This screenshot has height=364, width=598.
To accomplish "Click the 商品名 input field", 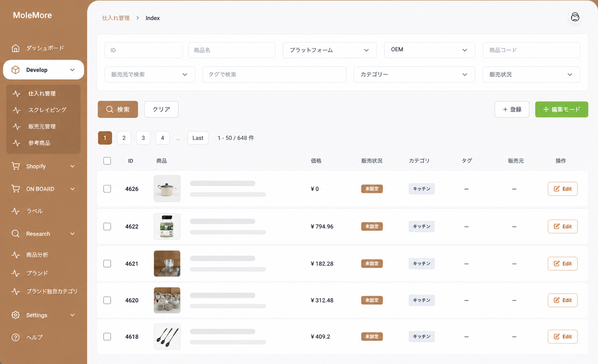I will click(231, 50).
